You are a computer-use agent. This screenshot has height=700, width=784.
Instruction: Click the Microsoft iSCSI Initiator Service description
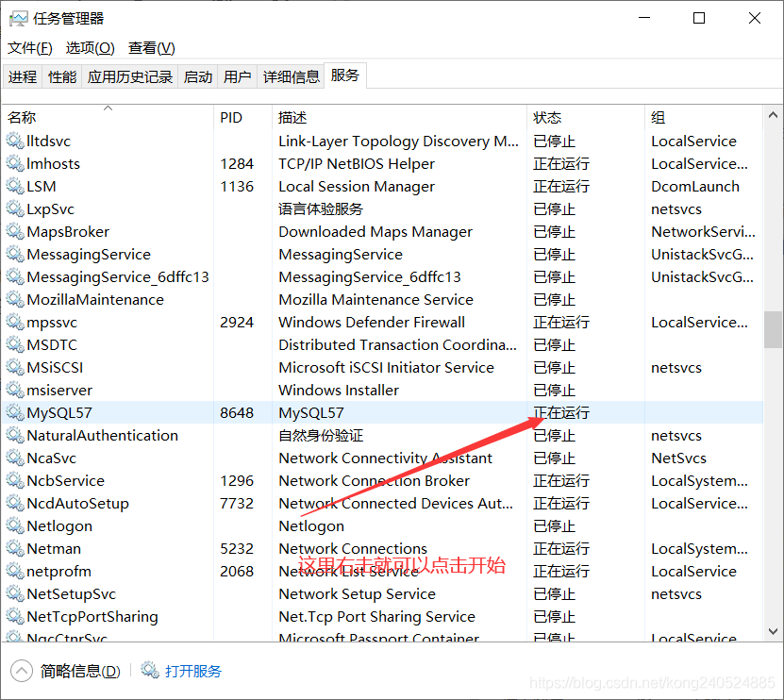tap(386, 368)
